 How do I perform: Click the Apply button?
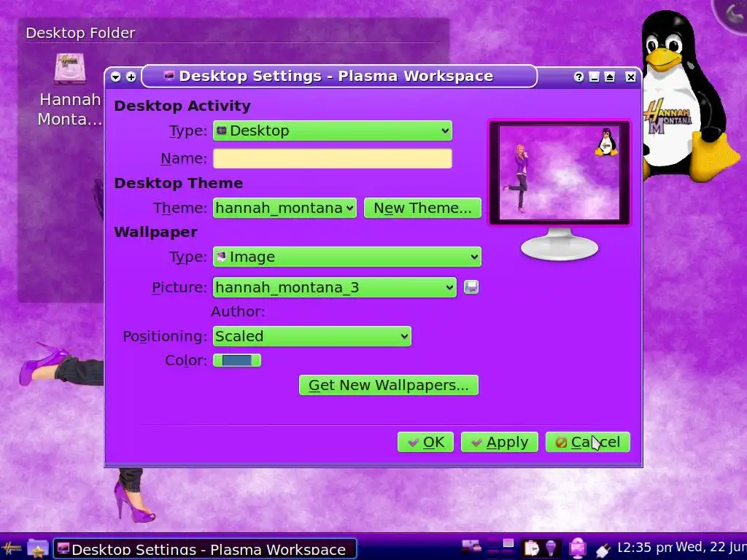point(500,443)
